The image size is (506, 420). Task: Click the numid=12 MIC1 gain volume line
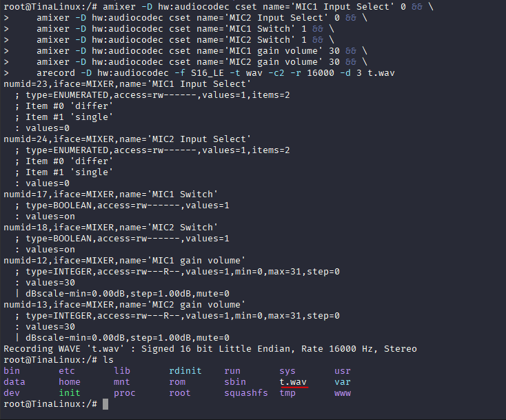tap(124, 261)
